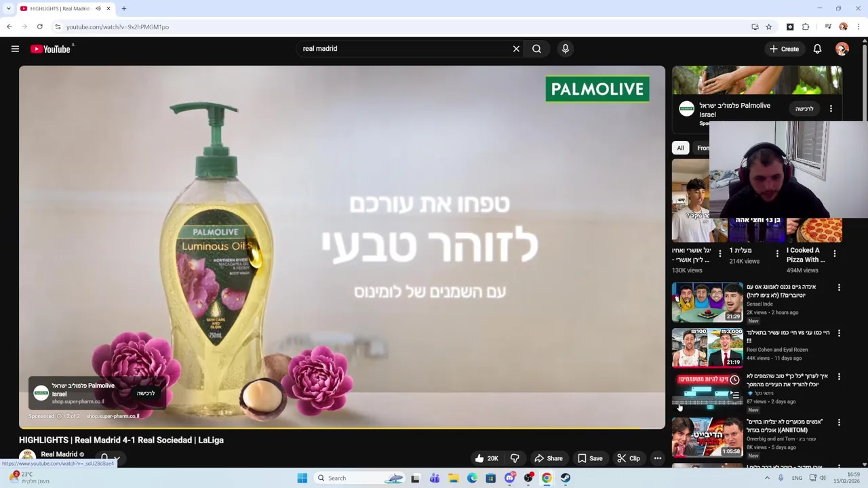Open the Chrome three-dot menu
The image size is (868, 488).
click(859, 26)
